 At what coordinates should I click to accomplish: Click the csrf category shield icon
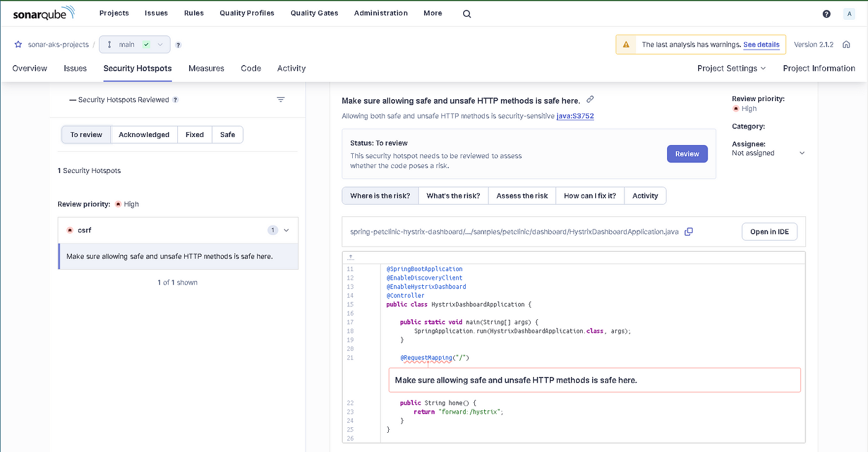click(x=69, y=230)
